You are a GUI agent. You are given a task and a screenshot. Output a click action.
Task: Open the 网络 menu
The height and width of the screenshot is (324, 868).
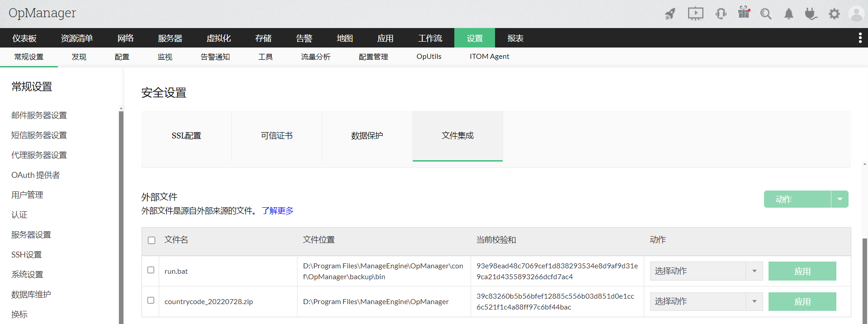pos(126,38)
